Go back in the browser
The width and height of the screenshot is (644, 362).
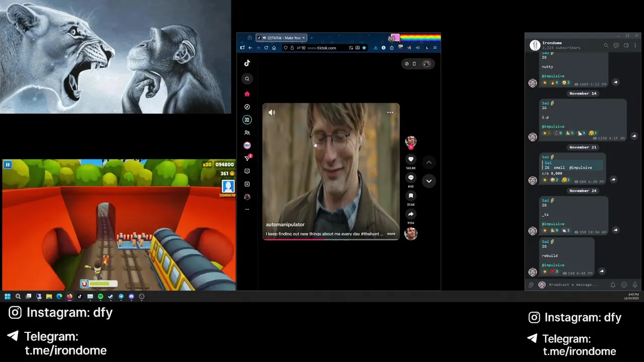250,48
